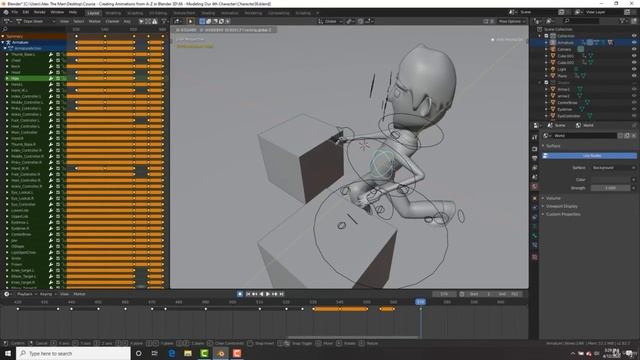Expand the Hips channel group
The width and height of the screenshot is (640, 360).
7,78
